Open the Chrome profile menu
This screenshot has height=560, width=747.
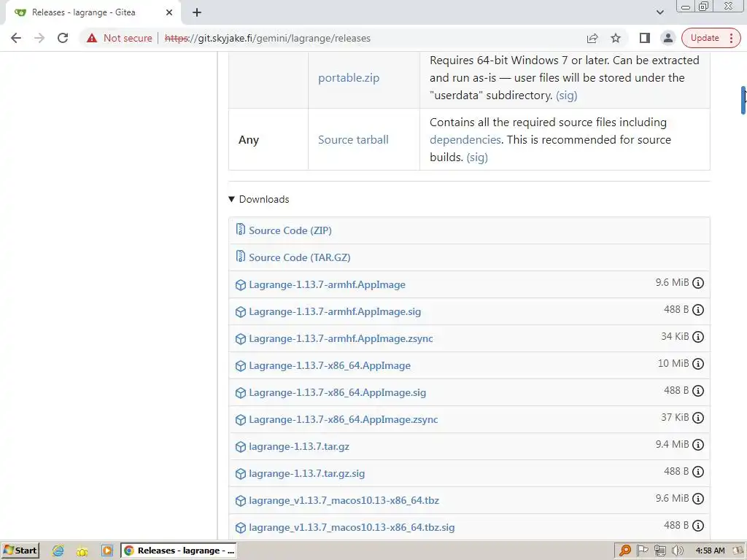coord(668,38)
